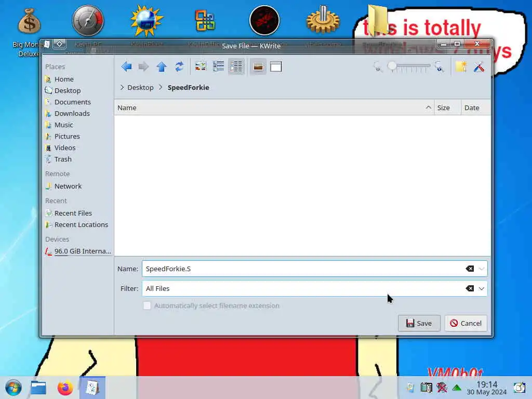Toggle Automatically select filename extension checkbox
This screenshot has height=399, width=532.
[147, 305]
